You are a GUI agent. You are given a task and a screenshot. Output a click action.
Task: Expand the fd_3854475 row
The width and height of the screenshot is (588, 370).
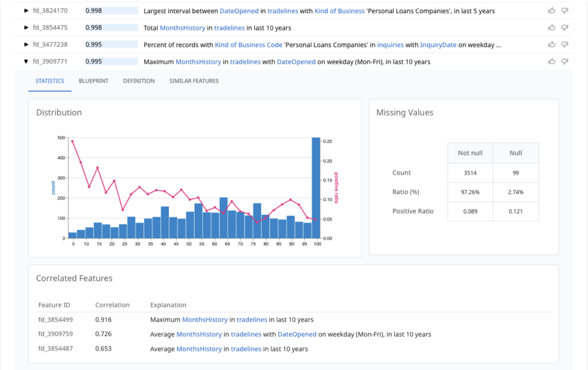(26, 28)
